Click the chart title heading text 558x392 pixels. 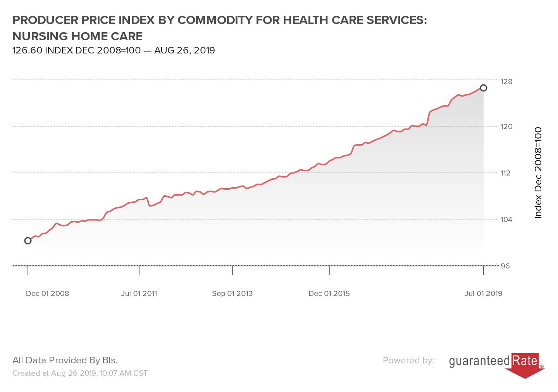219,28
